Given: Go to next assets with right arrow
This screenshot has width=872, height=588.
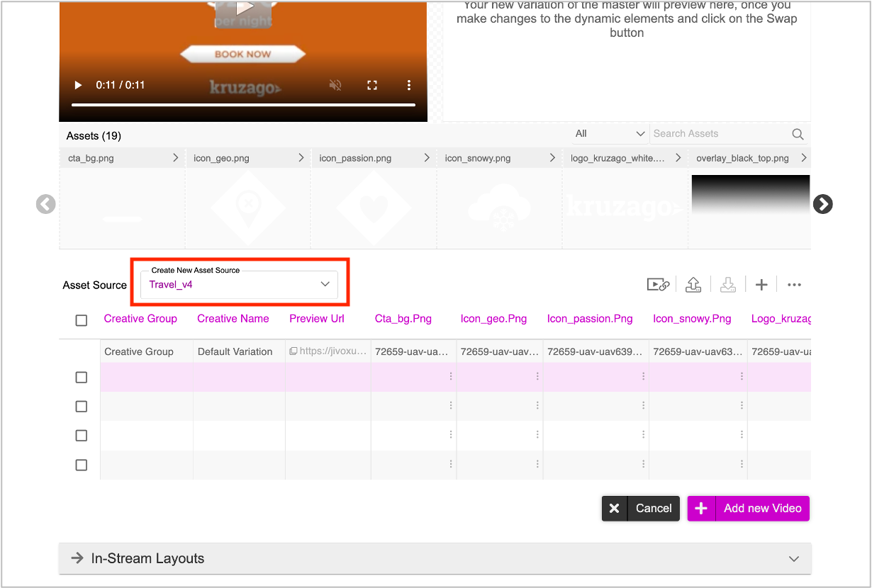Looking at the screenshot, I should click(822, 204).
